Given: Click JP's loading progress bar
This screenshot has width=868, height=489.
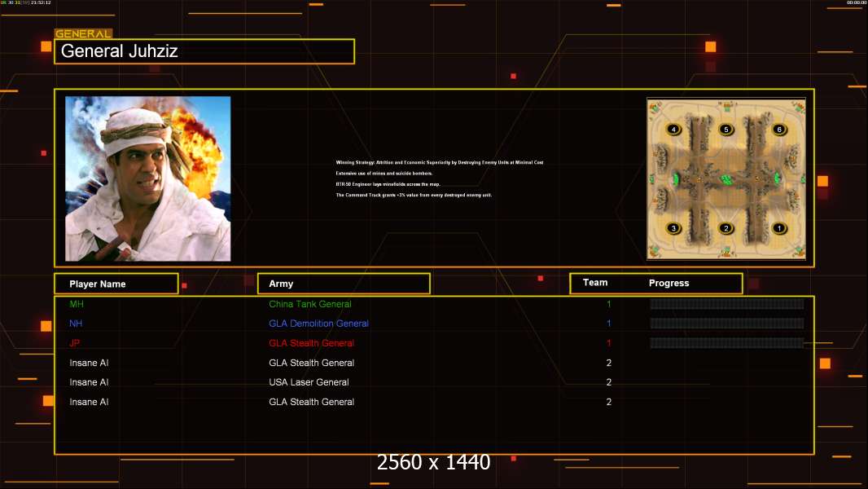Looking at the screenshot, I should (x=727, y=343).
